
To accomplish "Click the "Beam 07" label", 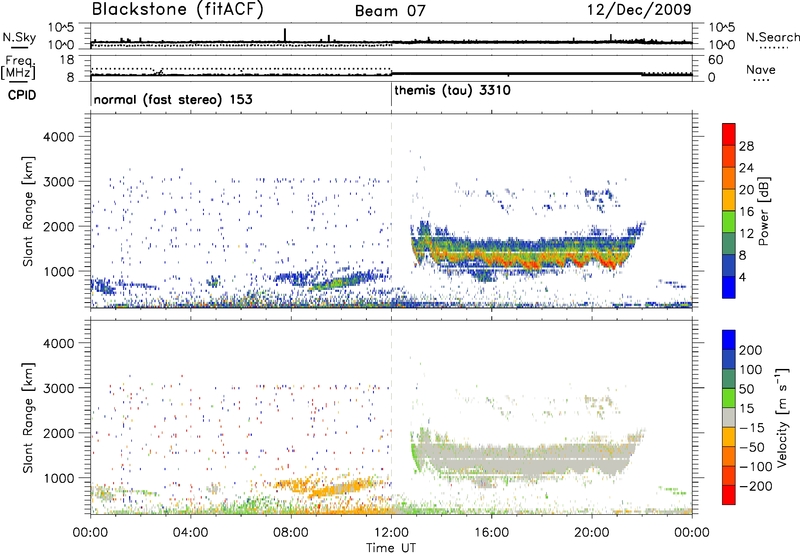I will pyautogui.click(x=390, y=11).
